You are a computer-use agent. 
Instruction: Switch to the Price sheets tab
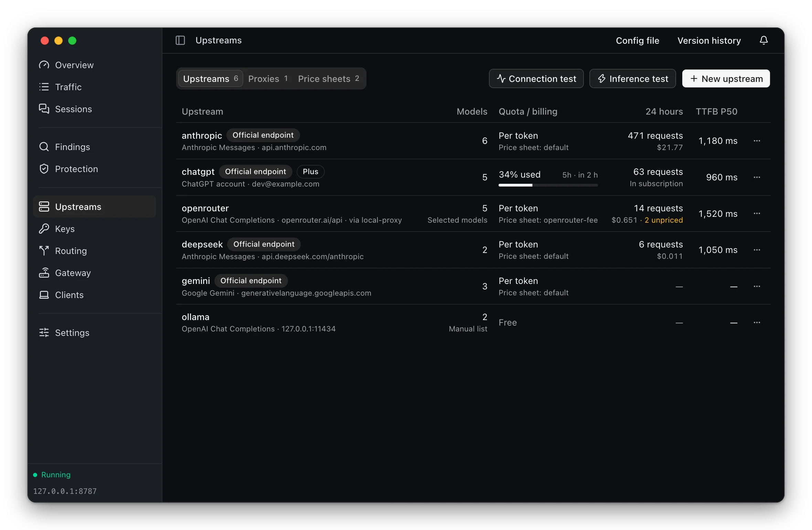(x=329, y=79)
